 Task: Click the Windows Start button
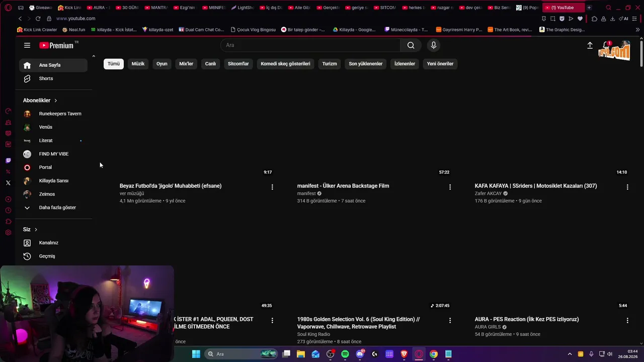tap(196, 354)
